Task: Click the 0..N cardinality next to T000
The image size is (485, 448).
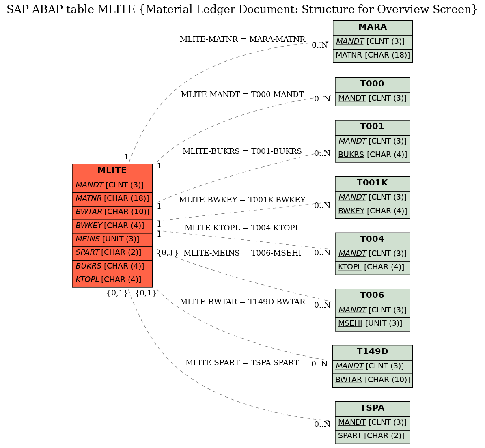Action: [322, 99]
